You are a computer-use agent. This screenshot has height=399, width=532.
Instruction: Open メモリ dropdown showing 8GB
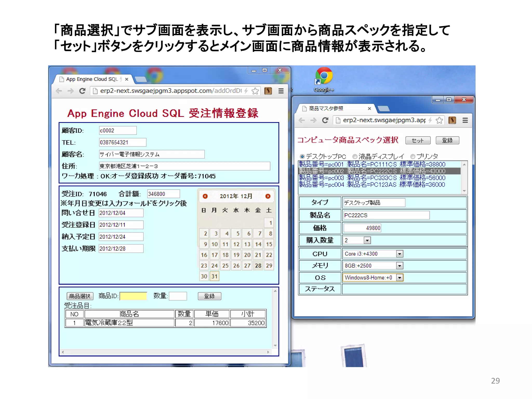pyautogui.click(x=400, y=265)
